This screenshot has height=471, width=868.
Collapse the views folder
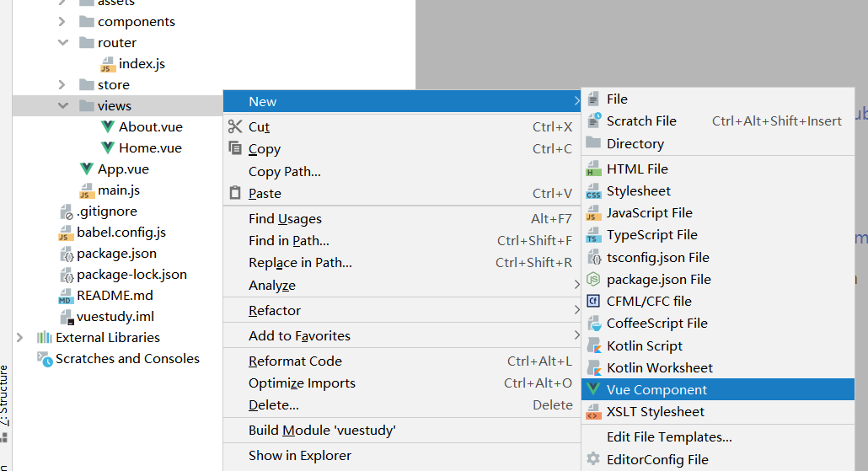coord(63,105)
